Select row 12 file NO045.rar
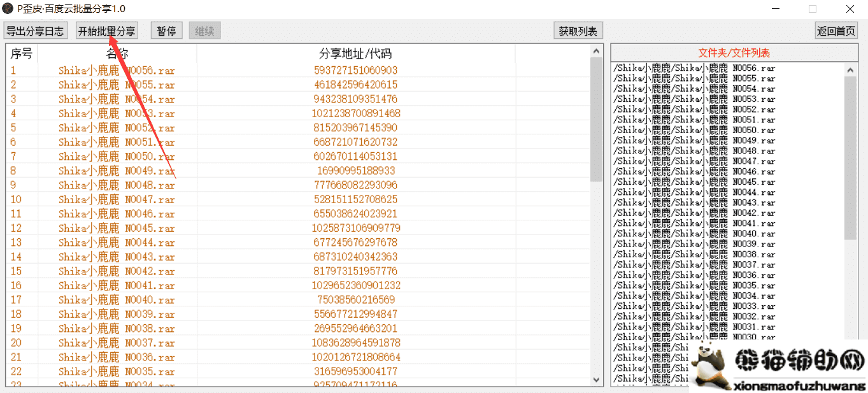The width and height of the screenshot is (868, 393). tap(117, 228)
